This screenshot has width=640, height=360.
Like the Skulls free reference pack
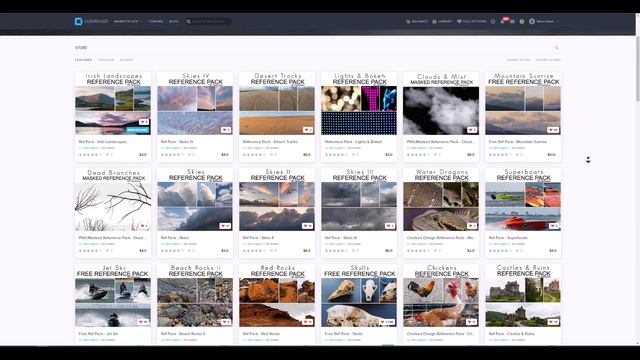coord(387,322)
